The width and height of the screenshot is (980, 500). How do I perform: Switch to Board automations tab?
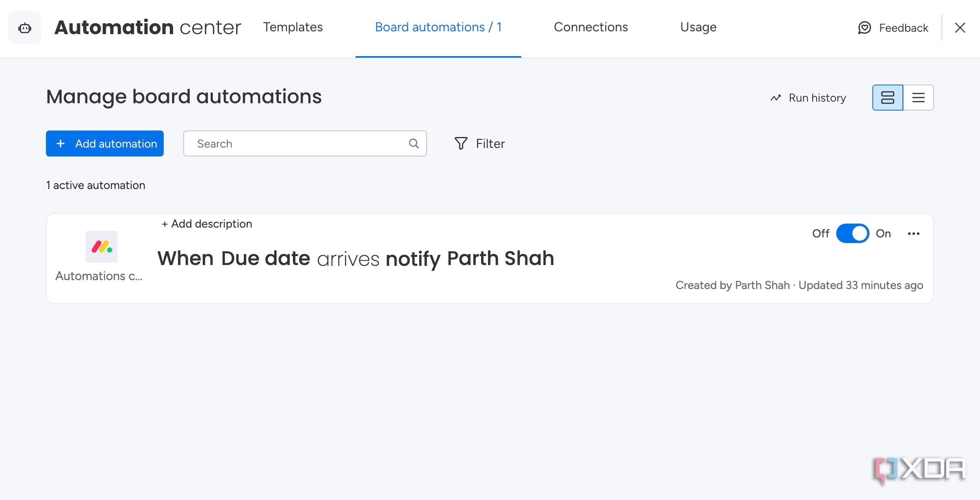(438, 27)
